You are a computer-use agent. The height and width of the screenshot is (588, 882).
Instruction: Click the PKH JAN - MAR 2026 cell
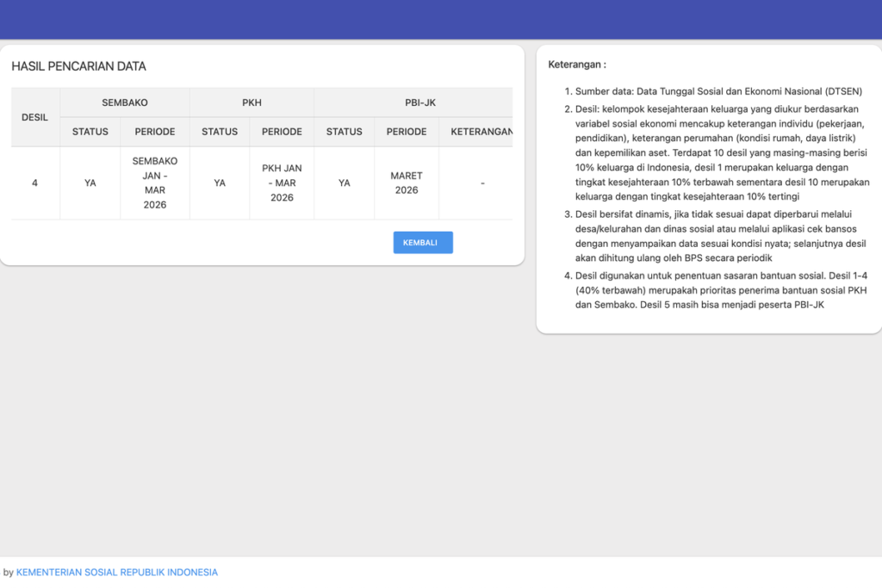[282, 183]
